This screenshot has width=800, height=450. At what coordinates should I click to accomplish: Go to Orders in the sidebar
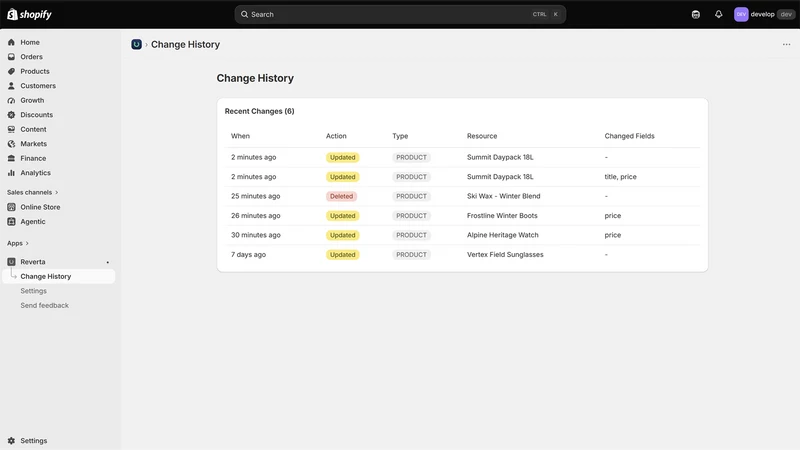(x=32, y=57)
